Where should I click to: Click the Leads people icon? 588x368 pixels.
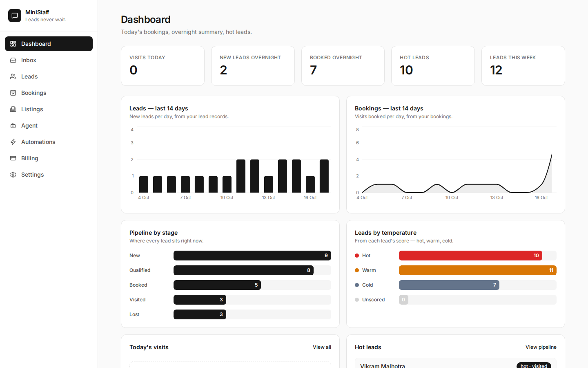coord(13,76)
